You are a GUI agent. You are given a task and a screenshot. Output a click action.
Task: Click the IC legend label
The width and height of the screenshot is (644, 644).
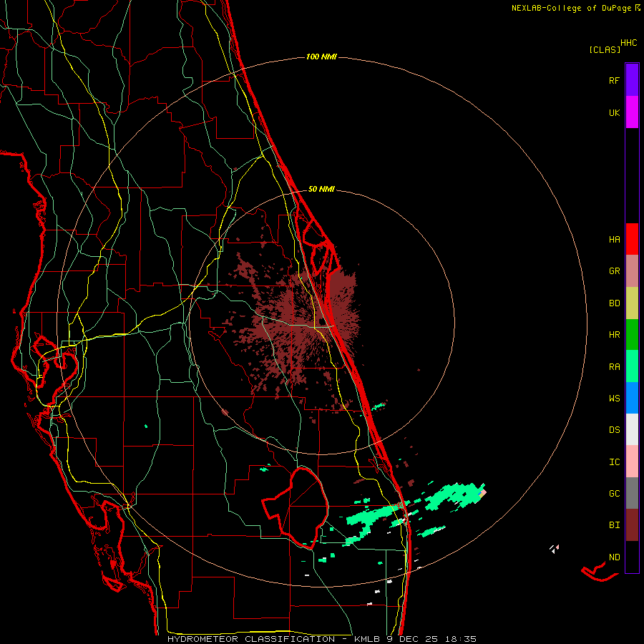tap(614, 462)
